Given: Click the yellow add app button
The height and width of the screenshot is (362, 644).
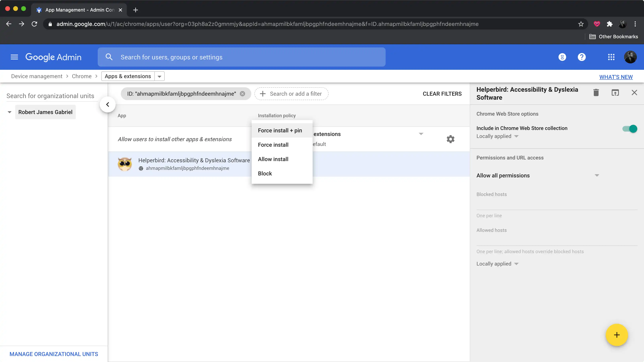Looking at the screenshot, I should click(x=617, y=335).
